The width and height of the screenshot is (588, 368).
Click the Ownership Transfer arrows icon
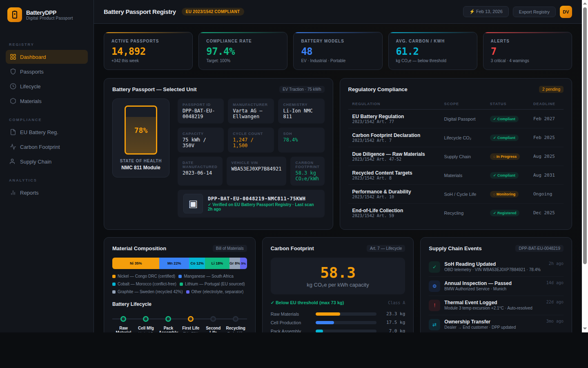pyautogui.click(x=434, y=325)
